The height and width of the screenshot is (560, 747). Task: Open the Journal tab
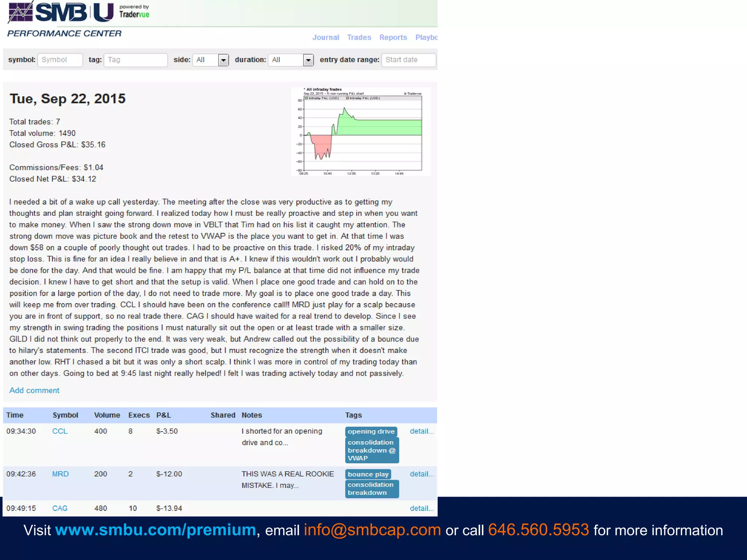pyautogui.click(x=325, y=37)
